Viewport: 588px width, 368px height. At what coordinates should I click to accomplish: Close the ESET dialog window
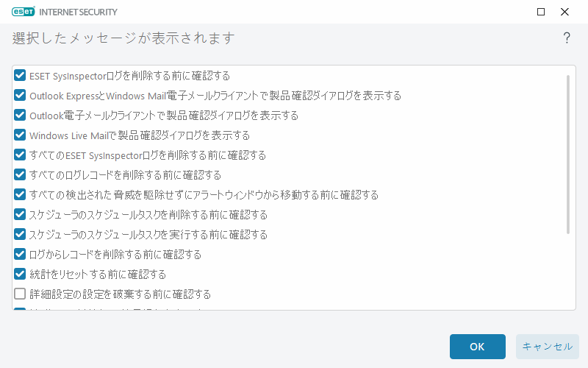coord(564,12)
